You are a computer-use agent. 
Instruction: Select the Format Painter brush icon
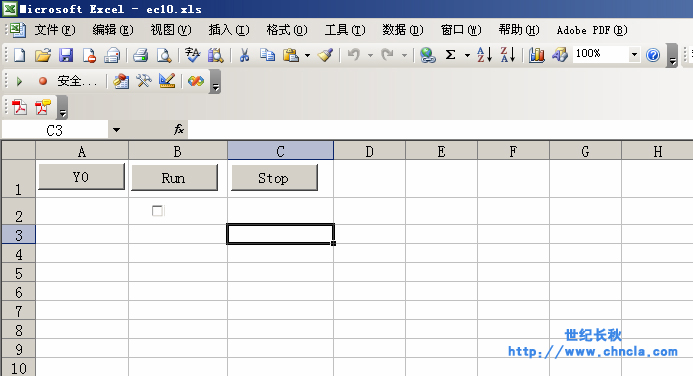[325, 55]
